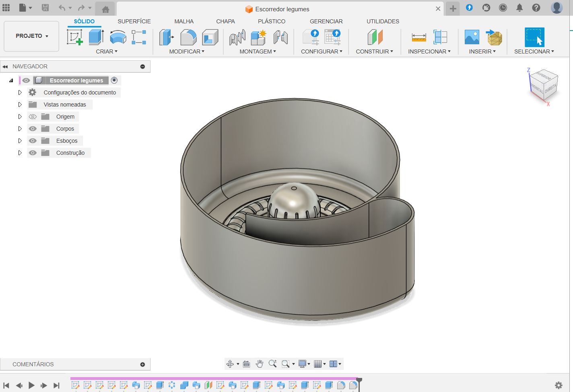
Task: Show the hidden Origem folder
Action: click(x=33, y=117)
